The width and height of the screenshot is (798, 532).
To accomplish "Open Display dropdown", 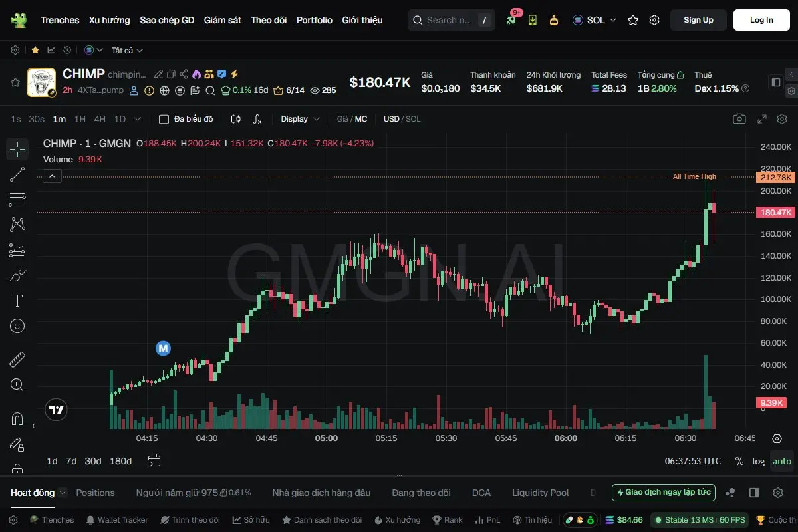I will click(x=301, y=119).
